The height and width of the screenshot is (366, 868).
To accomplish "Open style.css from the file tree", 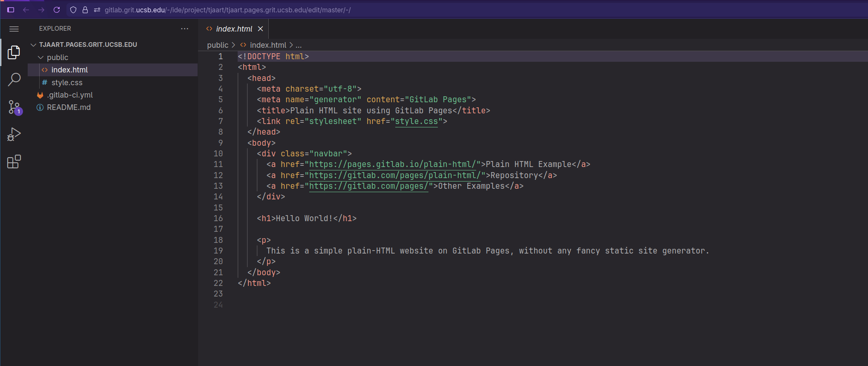I will click(x=67, y=83).
